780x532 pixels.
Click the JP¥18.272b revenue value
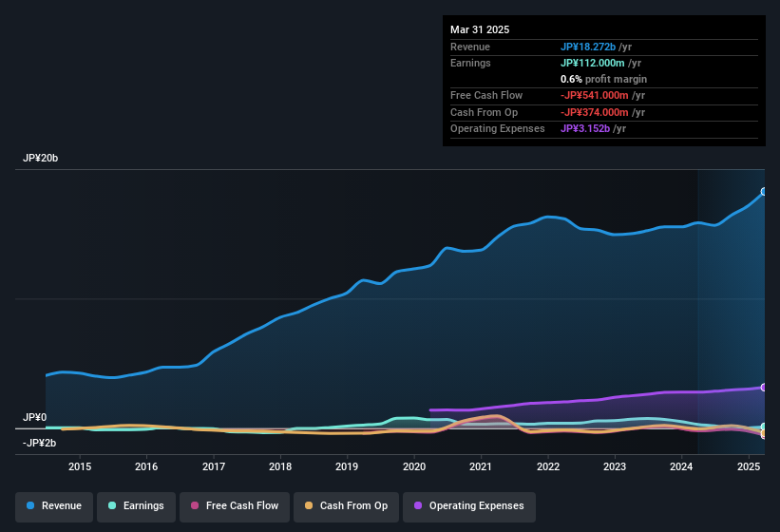click(588, 47)
